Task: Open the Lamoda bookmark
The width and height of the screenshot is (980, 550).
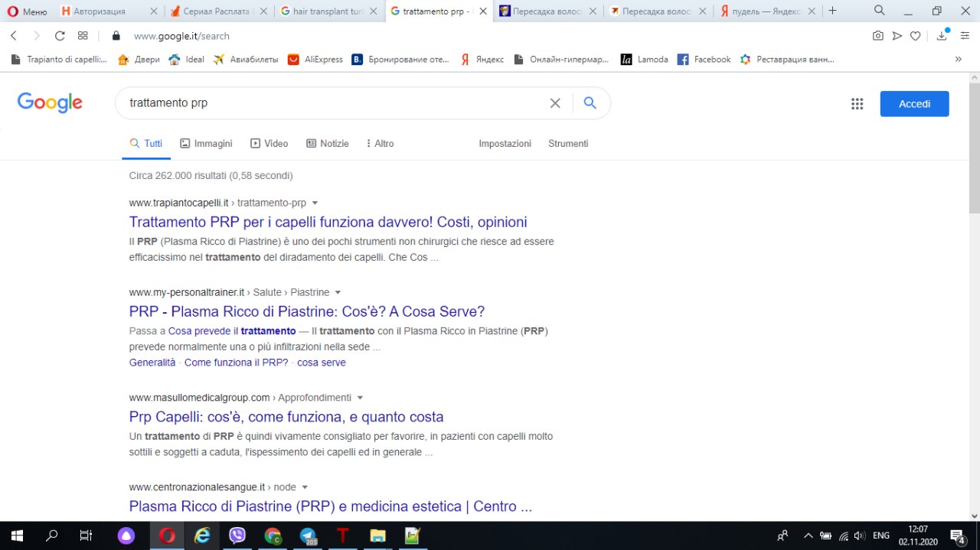Action: tap(644, 59)
